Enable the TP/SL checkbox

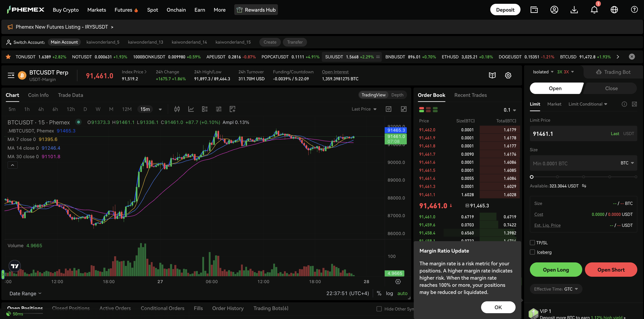(532, 242)
